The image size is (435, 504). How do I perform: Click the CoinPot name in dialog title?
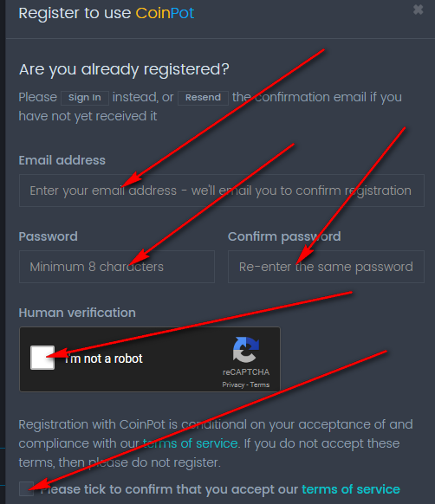point(165,13)
